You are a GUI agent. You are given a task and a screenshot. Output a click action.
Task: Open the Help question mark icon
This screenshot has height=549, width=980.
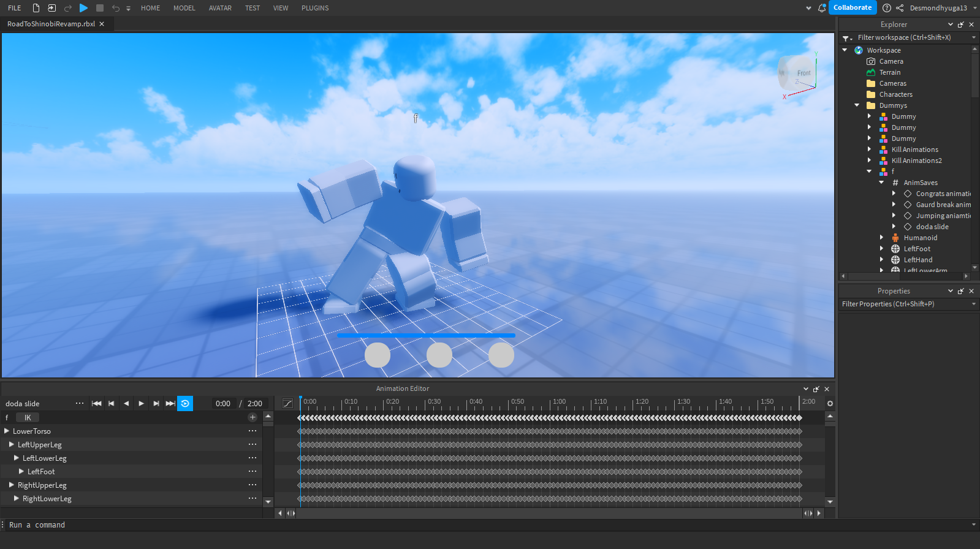pos(887,8)
